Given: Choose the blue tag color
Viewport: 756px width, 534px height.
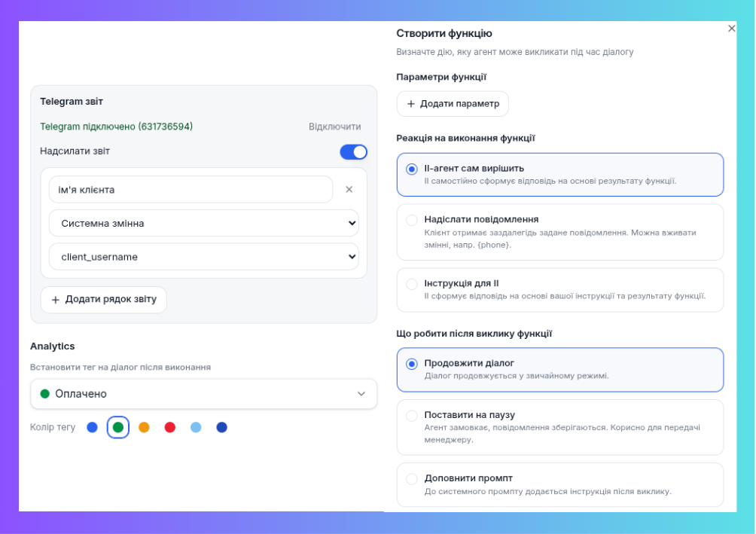Looking at the screenshot, I should pyautogui.click(x=92, y=427).
